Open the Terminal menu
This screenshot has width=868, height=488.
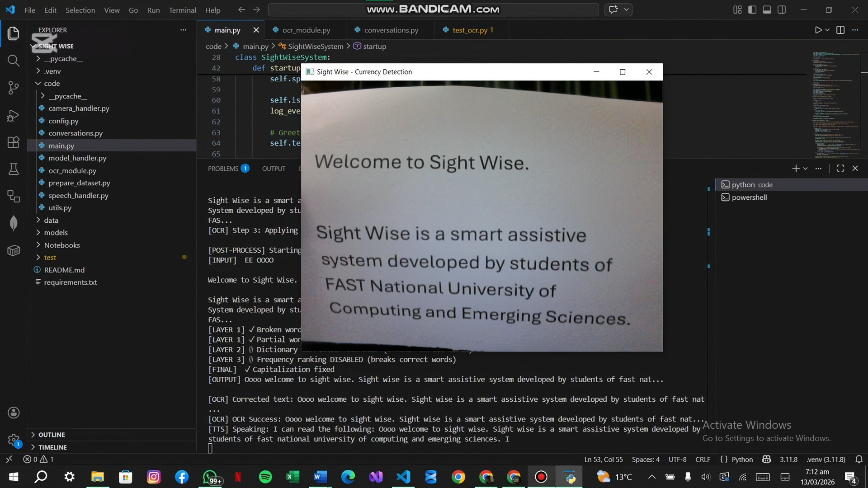[182, 10]
